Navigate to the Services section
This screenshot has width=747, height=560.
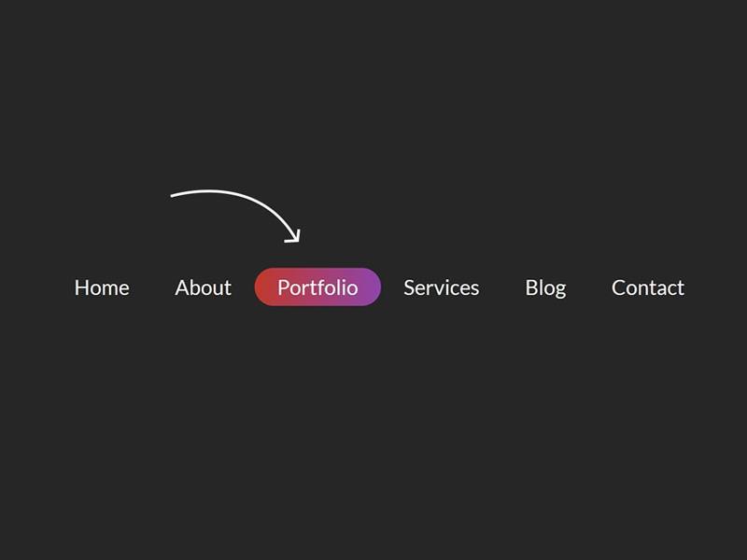point(441,287)
